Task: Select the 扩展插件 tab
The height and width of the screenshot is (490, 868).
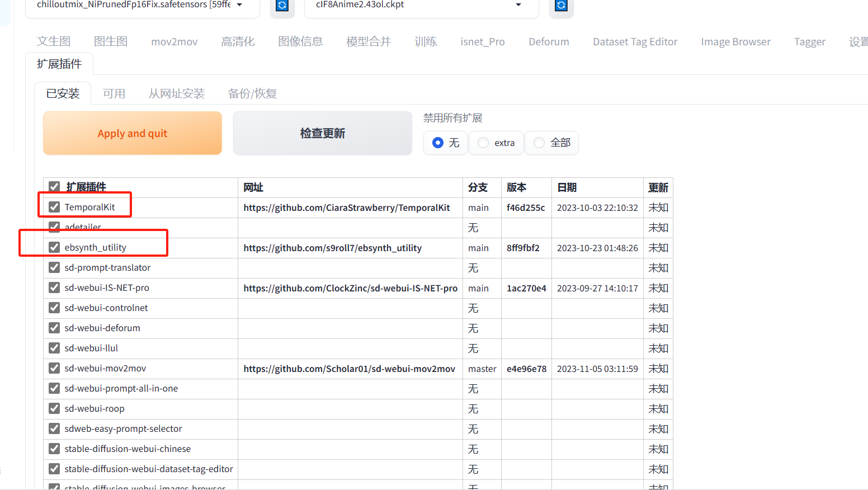Action: tap(59, 64)
